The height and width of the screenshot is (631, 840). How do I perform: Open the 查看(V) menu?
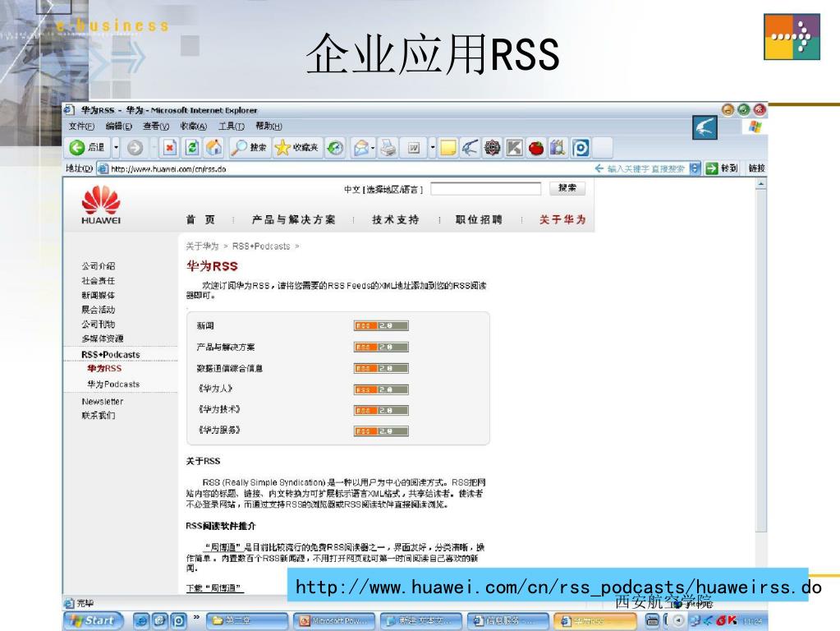click(x=156, y=126)
